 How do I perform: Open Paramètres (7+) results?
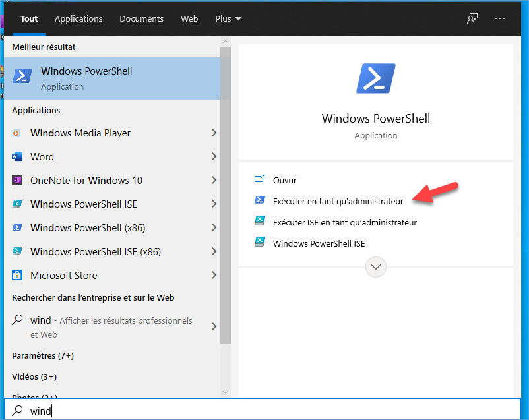point(43,355)
